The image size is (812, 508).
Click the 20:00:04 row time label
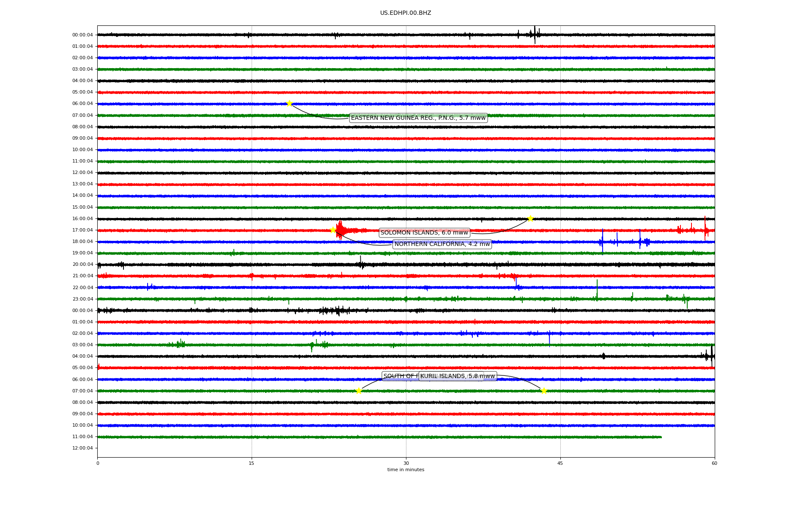pos(82,265)
